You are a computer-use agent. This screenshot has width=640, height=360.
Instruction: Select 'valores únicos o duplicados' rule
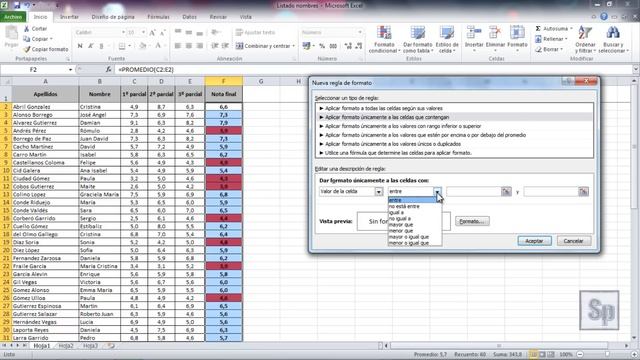[x=455, y=144]
